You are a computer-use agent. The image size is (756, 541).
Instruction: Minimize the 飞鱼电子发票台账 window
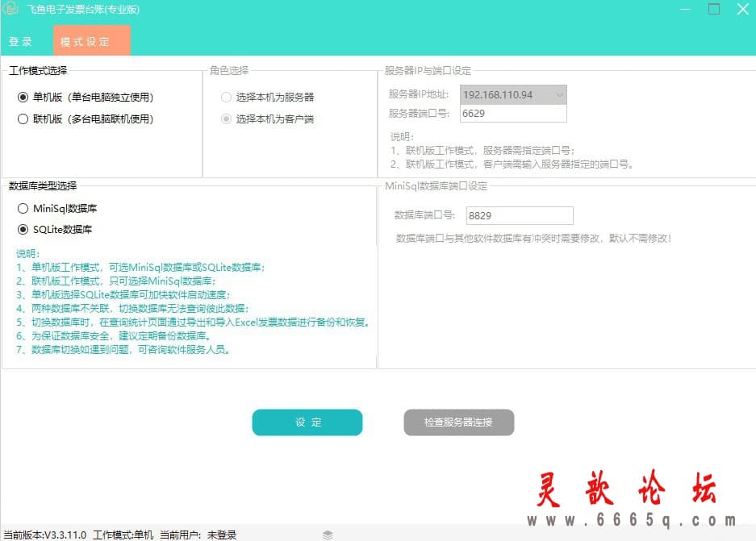pos(685,9)
